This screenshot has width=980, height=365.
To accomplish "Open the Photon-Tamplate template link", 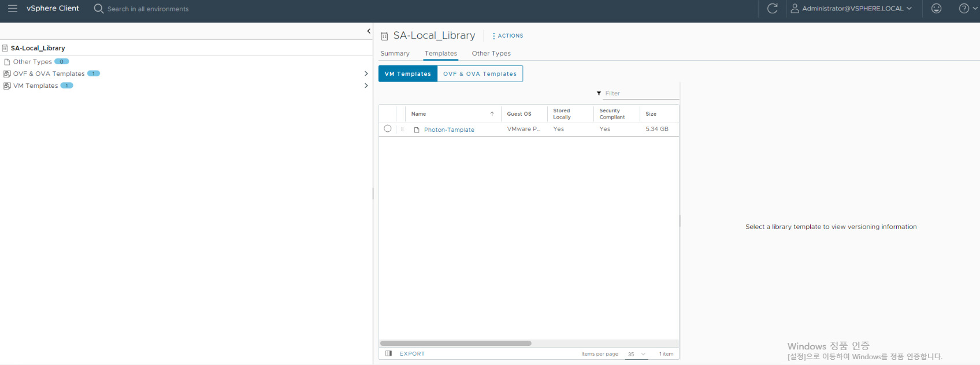I will 450,130.
